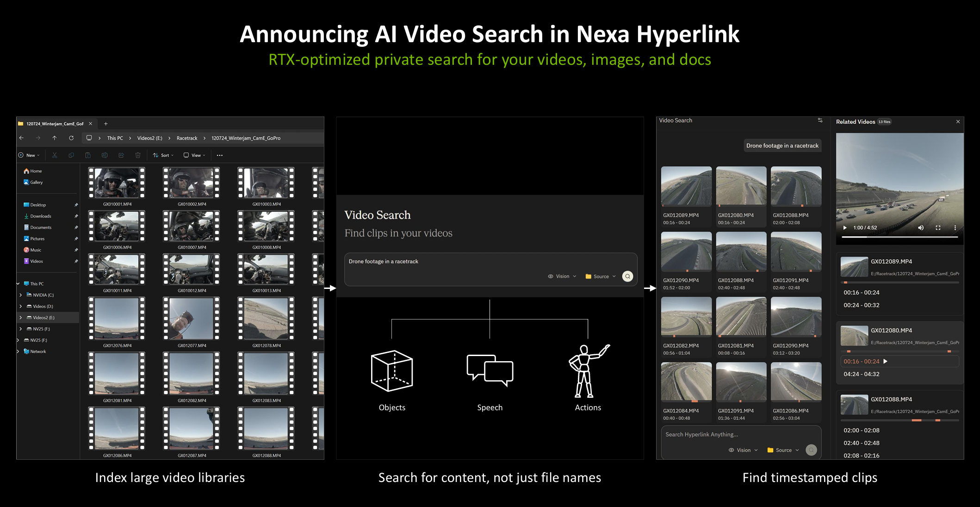Viewport: 980px width, 507px height.
Task: Click the search magnifier button in Video Search
Action: pos(627,276)
